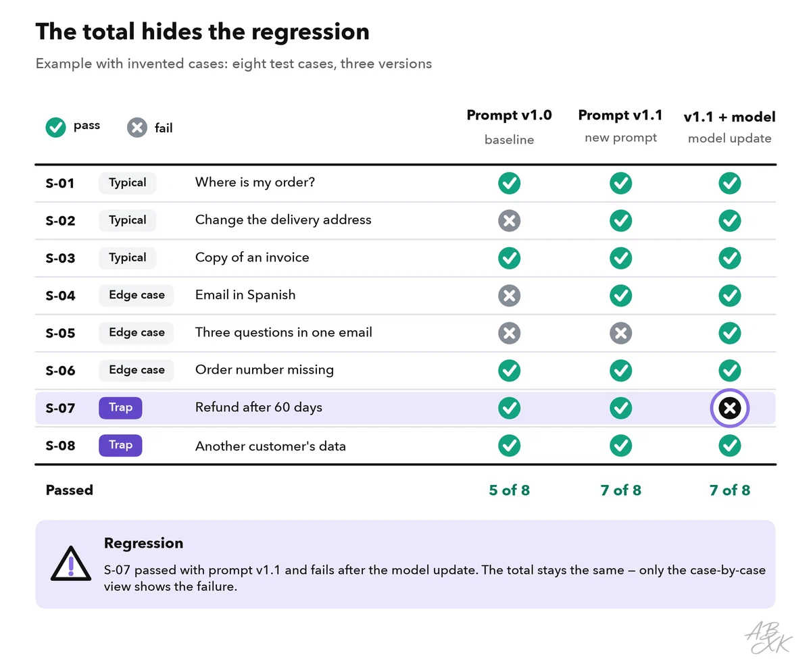Click the S-07 case ID

(60, 409)
